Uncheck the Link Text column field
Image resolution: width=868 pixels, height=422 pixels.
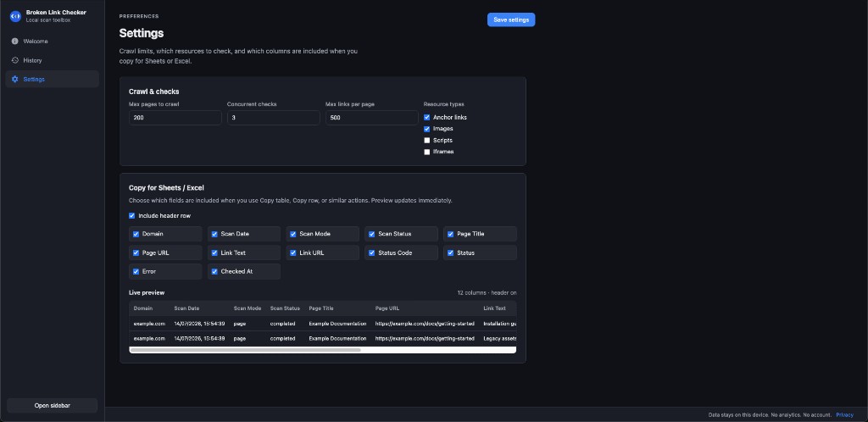[214, 253]
